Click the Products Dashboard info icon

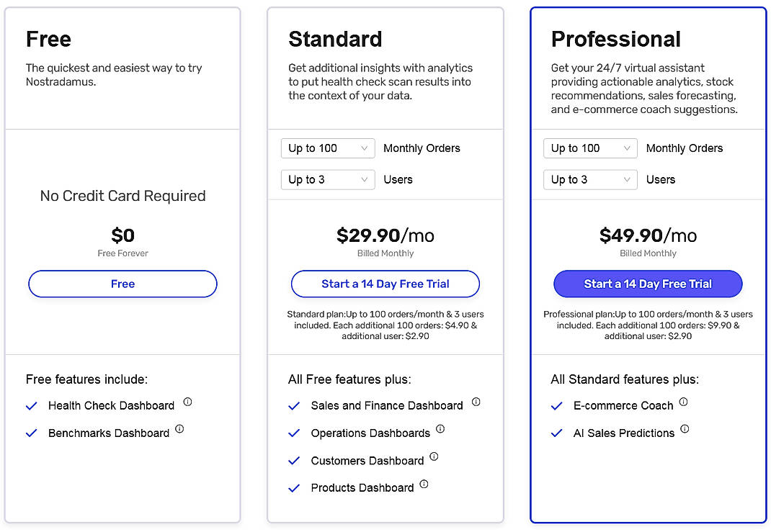pos(424,484)
